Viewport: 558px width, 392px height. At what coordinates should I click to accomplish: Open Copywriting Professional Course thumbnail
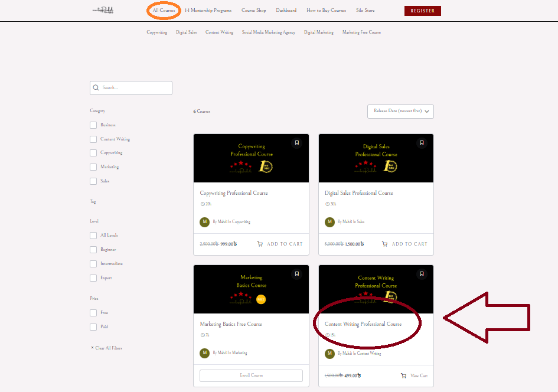coord(251,158)
